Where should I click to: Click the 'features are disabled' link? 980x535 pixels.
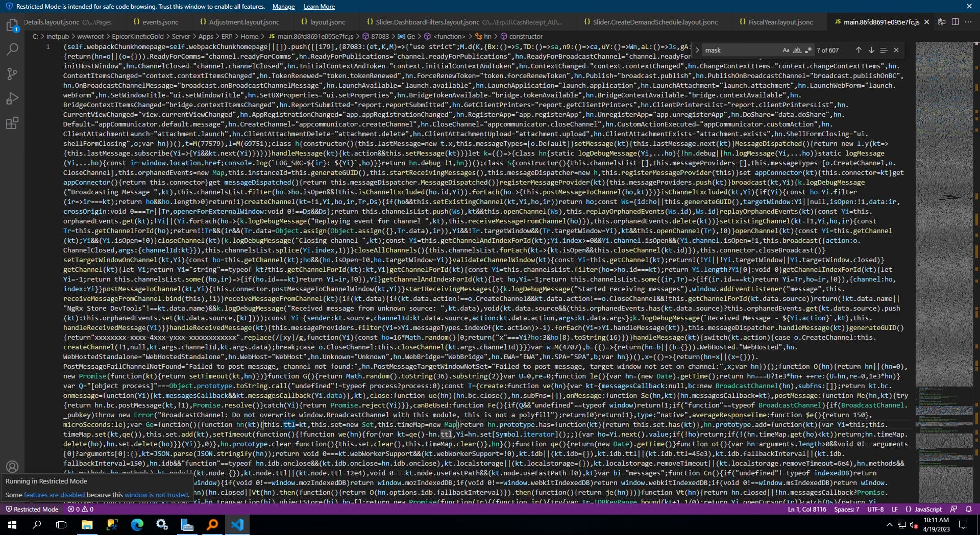tap(55, 495)
